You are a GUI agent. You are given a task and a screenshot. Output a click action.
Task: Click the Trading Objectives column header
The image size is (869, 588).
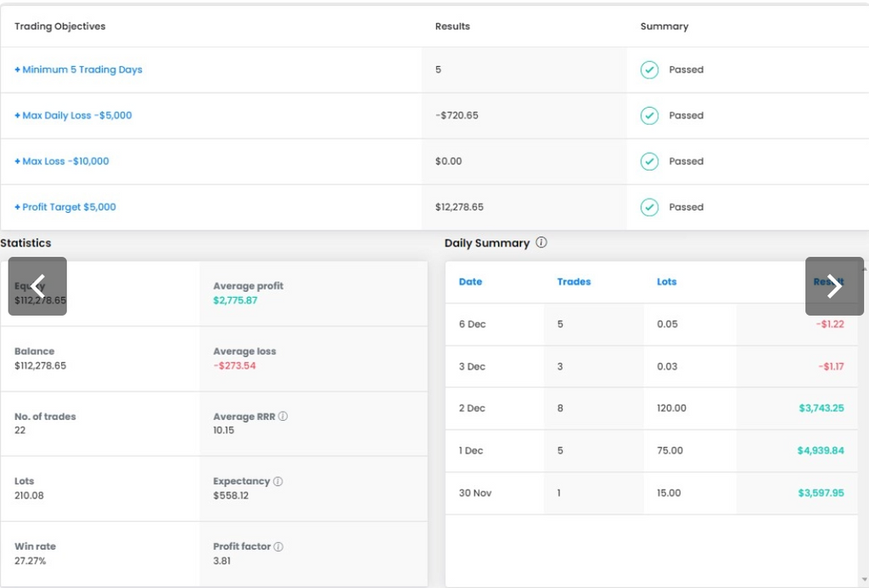tap(60, 26)
